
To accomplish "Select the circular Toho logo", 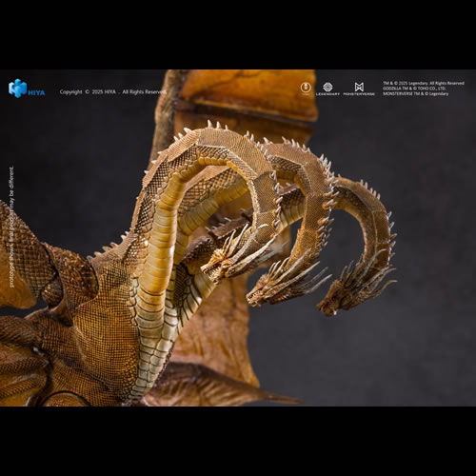I will click(306, 88).
